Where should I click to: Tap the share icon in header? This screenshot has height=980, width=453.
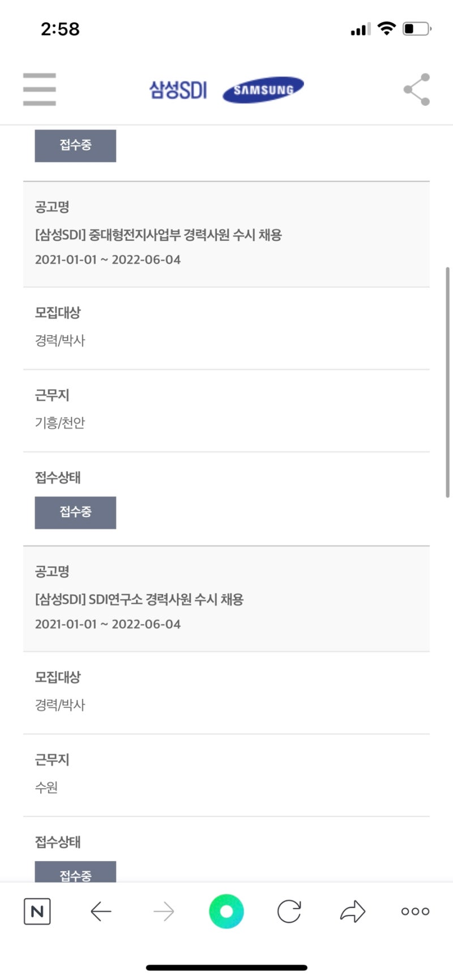click(417, 89)
